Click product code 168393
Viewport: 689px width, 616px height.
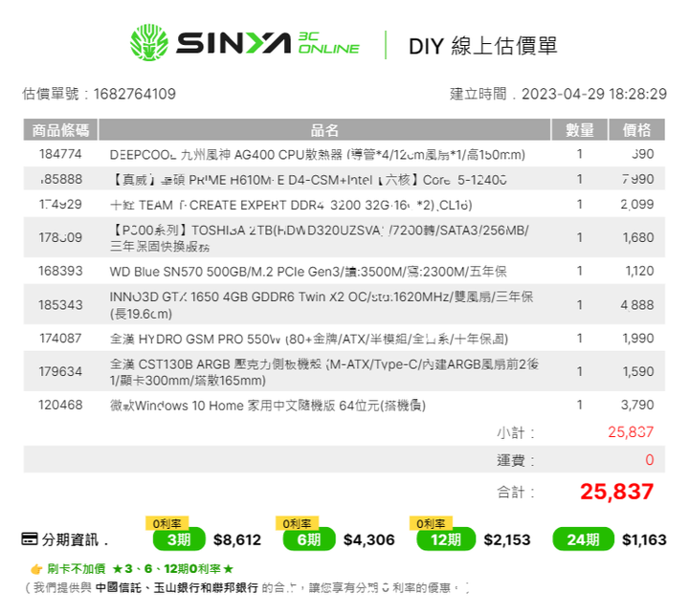(60, 271)
